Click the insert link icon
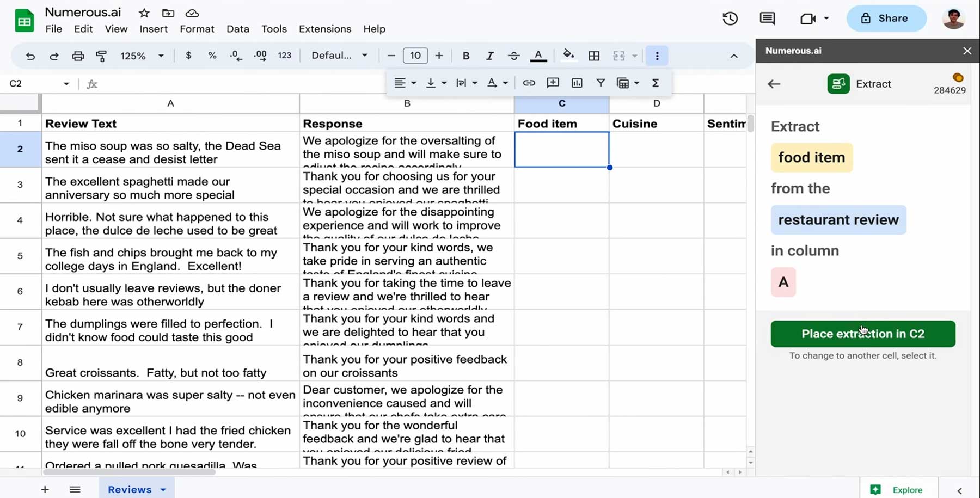980x498 pixels. click(x=529, y=83)
